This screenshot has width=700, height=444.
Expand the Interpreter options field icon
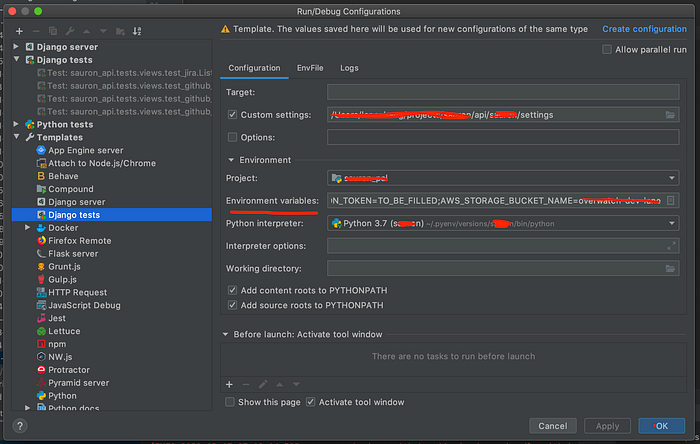671,246
